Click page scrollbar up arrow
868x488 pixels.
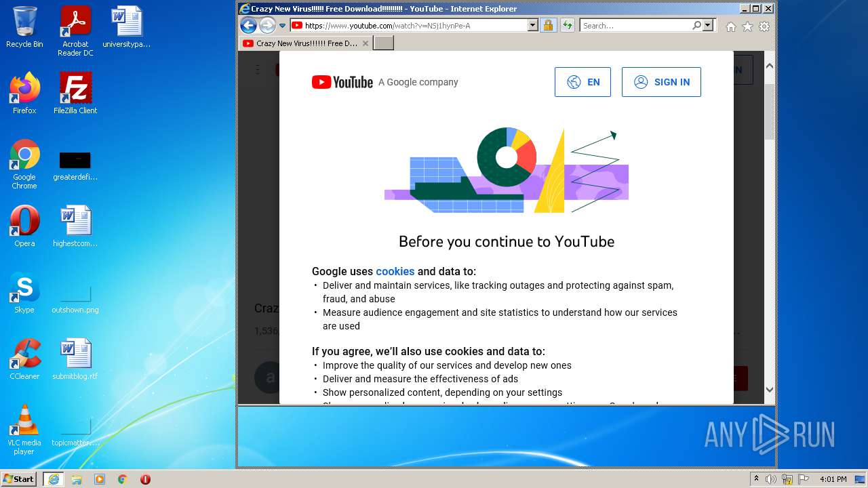coord(770,66)
